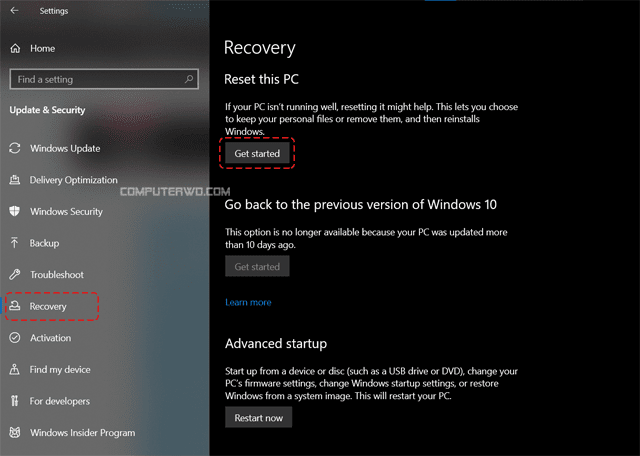Click the Find my device icon
640x456 pixels.
click(15, 369)
